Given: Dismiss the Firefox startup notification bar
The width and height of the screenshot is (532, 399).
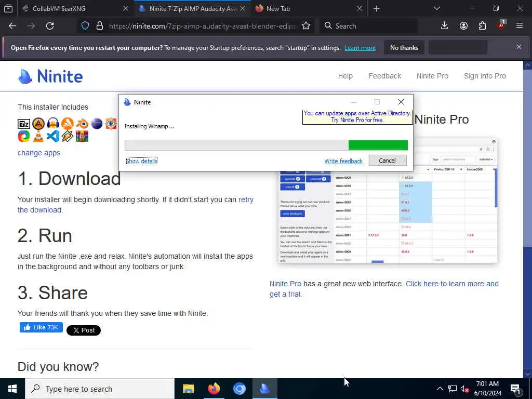Looking at the screenshot, I should pos(519,47).
